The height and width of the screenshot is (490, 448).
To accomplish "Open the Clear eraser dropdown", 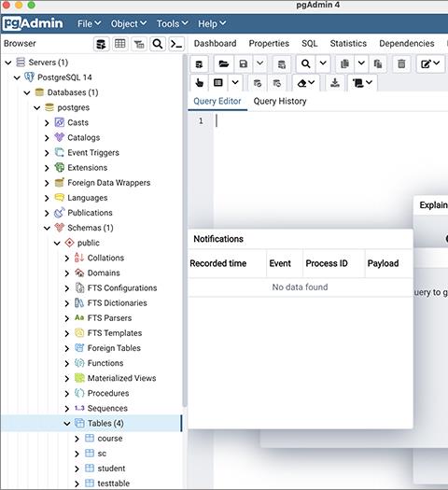I will (306, 83).
